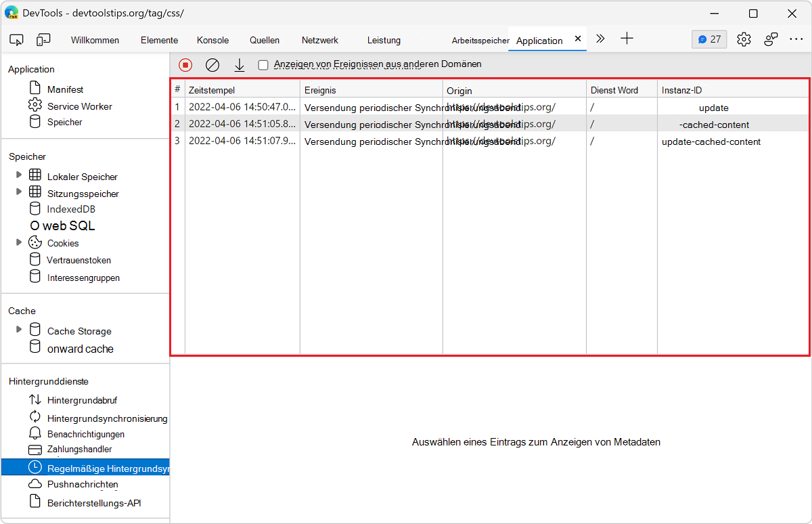Screen dimensions: 812x524
Task: Click the clock icon of Regelmäßige Hintergrundsynchronisierung
Action: pos(35,467)
